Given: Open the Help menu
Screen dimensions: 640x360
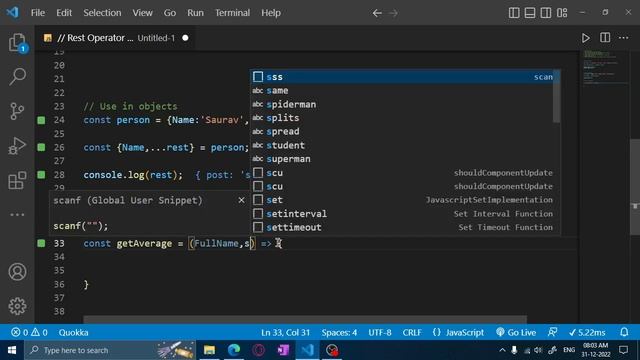Looking at the screenshot, I should pos(271,13).
